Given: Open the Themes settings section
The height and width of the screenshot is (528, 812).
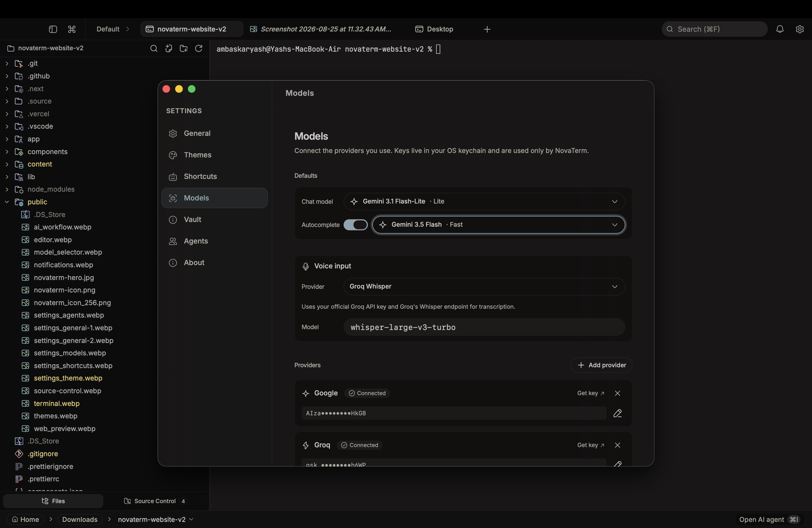Looking at the screenshot, I should tap(215, 155).
